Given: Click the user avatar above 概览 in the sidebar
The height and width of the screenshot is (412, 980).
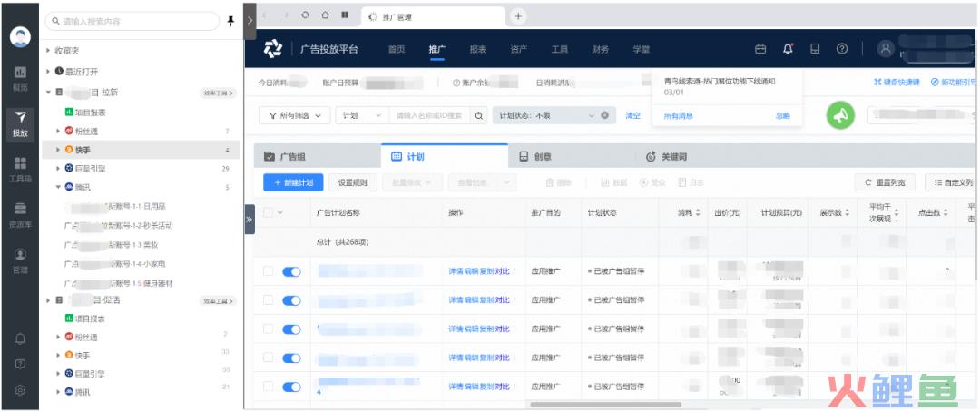Looking at the screenshot, I should click(20, 37).
